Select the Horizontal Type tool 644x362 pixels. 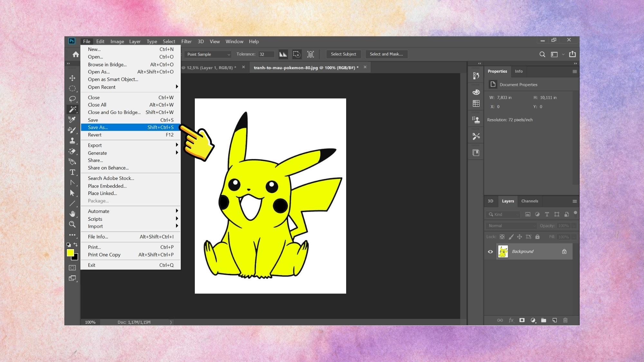click(x=72, y=172)
